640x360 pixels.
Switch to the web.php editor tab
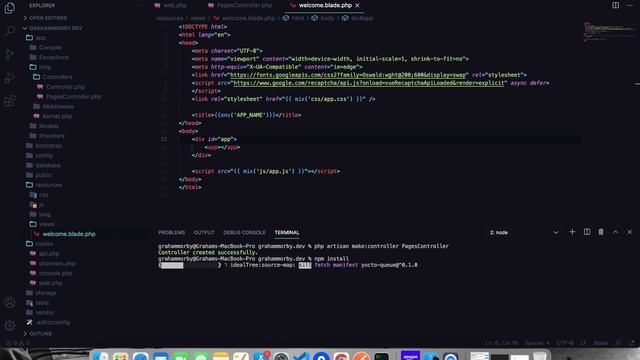[x=171, y=5]
